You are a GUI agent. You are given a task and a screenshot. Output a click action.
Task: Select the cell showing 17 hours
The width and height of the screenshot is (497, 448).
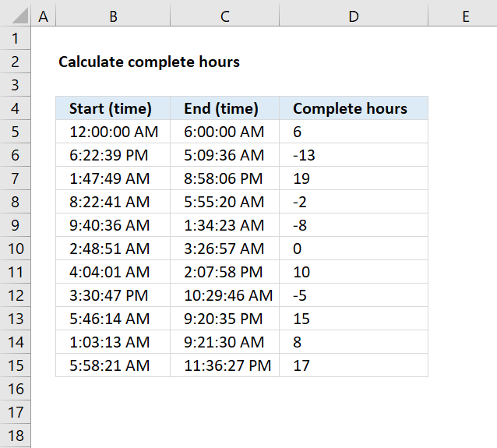354,365
